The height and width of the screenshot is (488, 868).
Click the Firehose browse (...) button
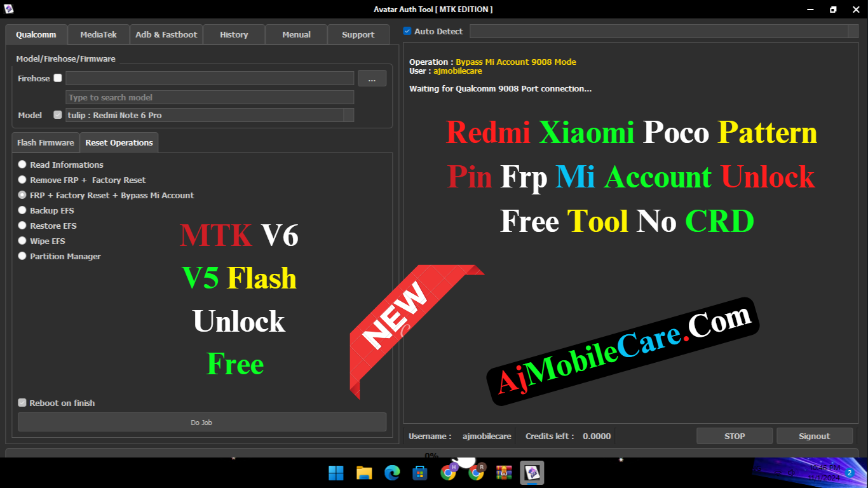372,78
